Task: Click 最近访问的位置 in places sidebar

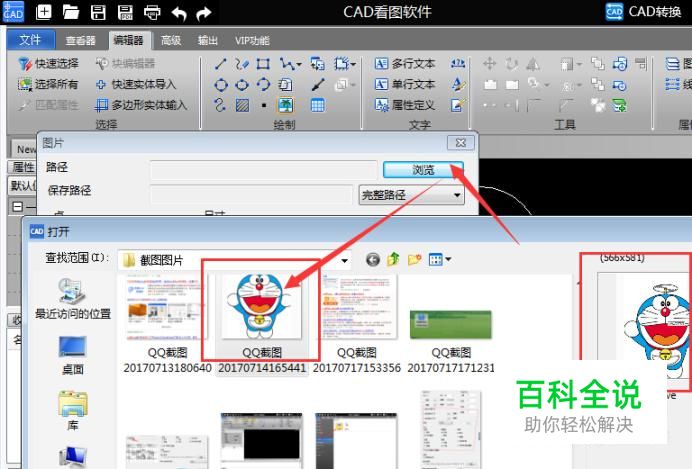Action: point(72,298)
